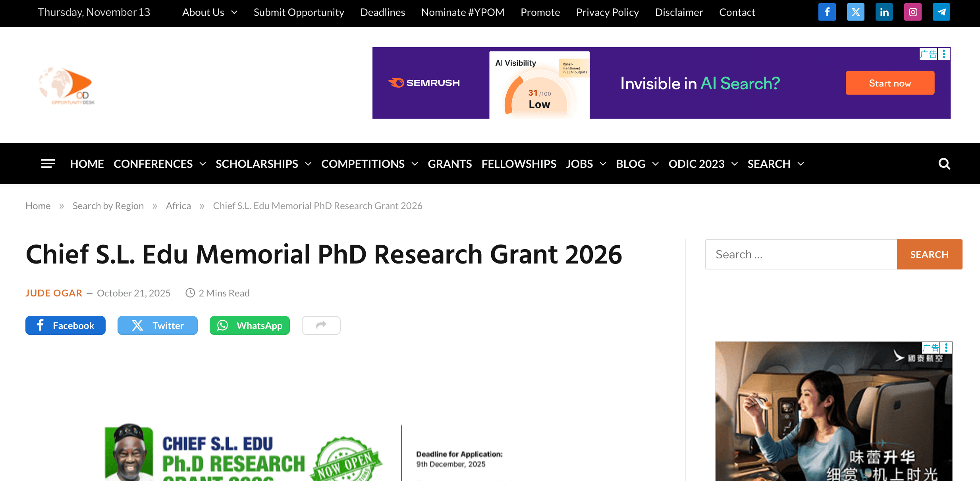The width and height of the screenshot is (980, 481).
Task: Share the post on Facebook
Action: [65, 325]
